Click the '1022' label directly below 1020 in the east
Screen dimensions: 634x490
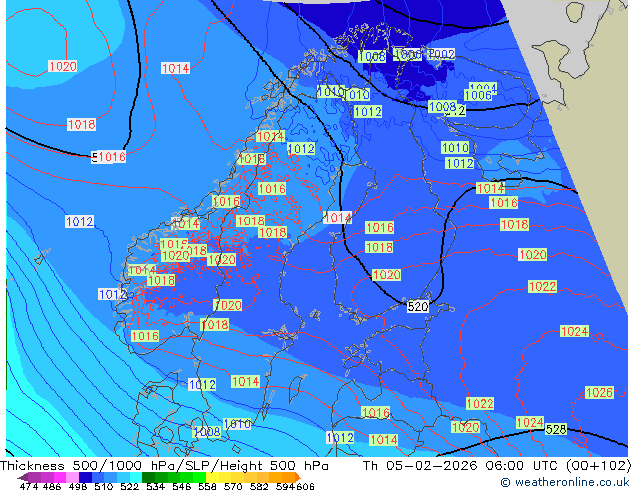pos(543,287)
